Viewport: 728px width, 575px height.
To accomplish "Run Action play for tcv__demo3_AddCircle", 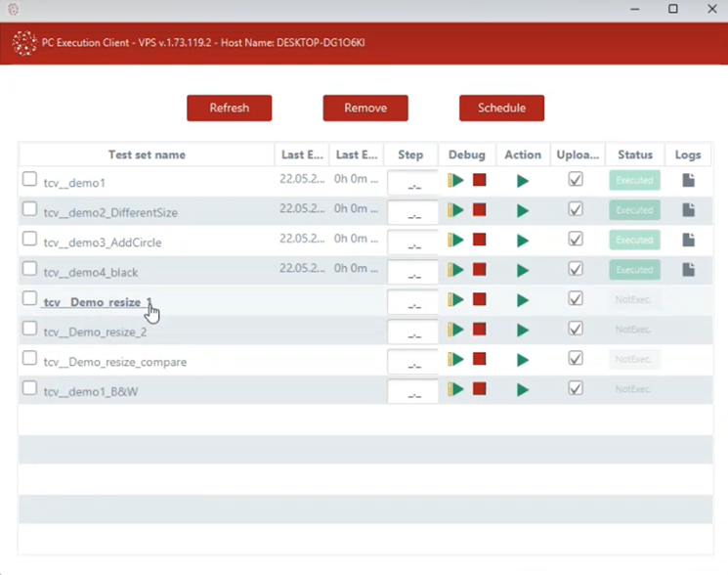I will coord(523,241).
